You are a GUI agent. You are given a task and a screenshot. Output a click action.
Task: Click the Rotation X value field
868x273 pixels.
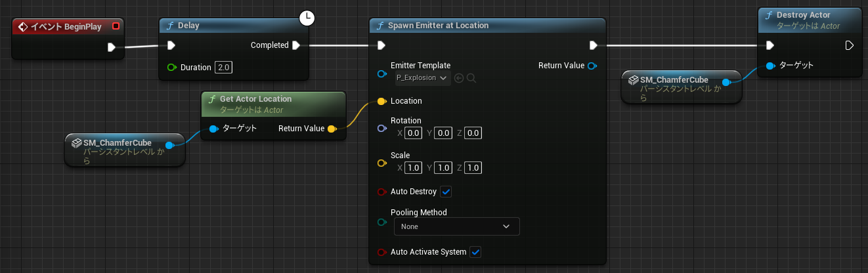pos(413,133)
